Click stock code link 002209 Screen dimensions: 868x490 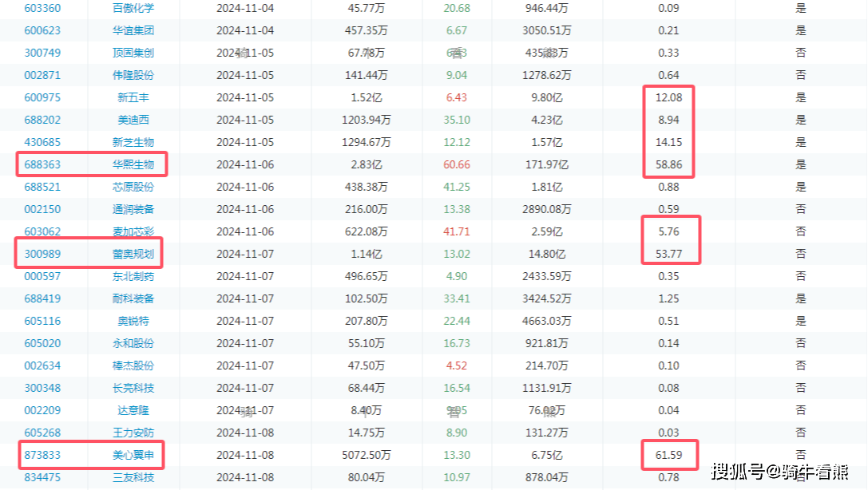42,410
